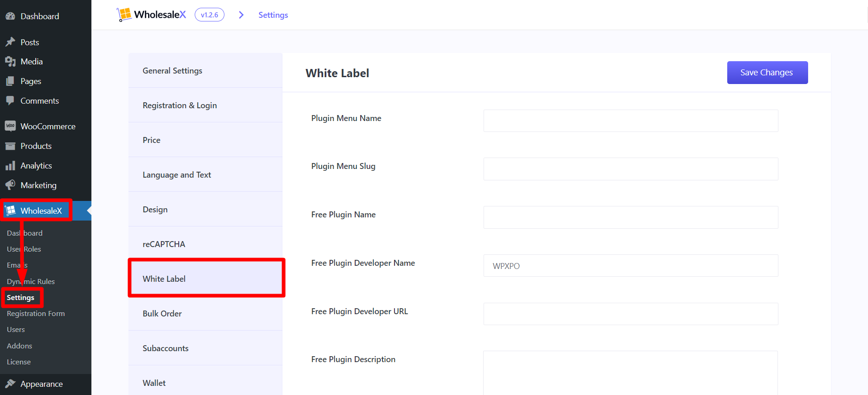
Task: Click the Free Plugin Name field
Action: click(x=631, y=217)
